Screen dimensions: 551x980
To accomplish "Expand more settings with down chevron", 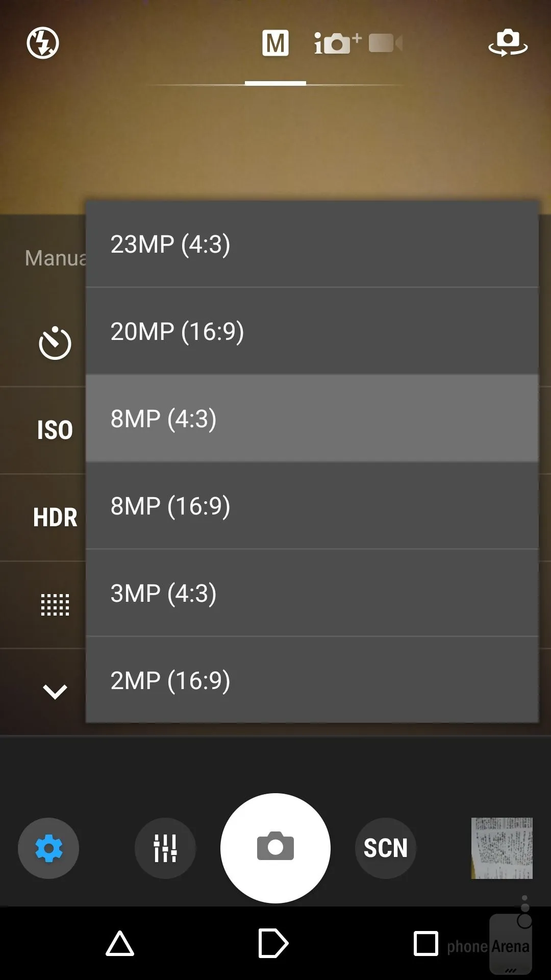I will tap(55, 692).
